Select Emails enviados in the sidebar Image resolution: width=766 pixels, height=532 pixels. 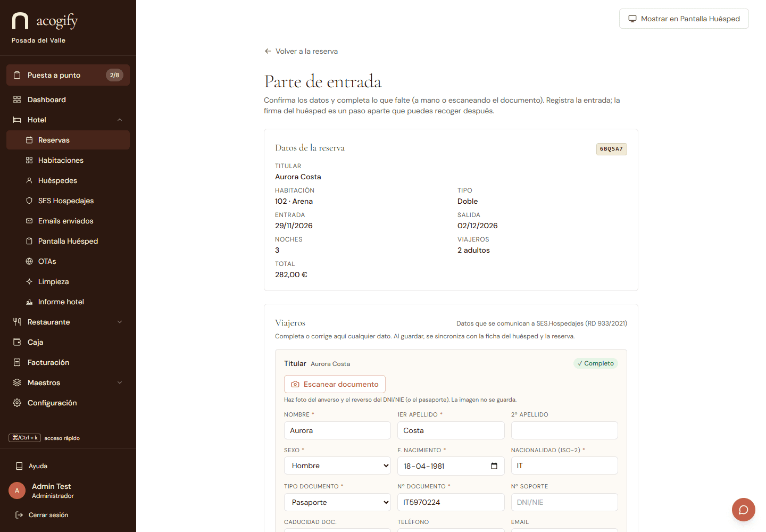click(68, 221)
